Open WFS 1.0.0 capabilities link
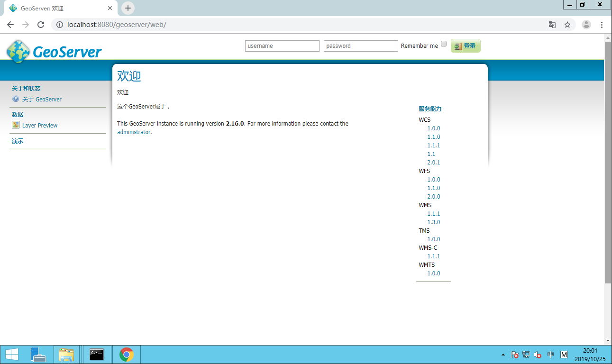The image size is (612, 364). pyautogui.click(x=434, y=180)
